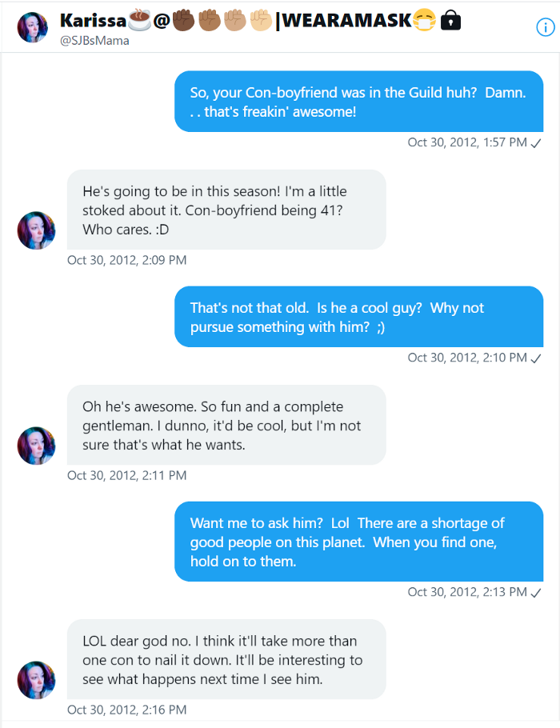Select the "So, your Con-boyfriend" message bubble
Viewport: 560px width, 728px height.
(358, 102)
